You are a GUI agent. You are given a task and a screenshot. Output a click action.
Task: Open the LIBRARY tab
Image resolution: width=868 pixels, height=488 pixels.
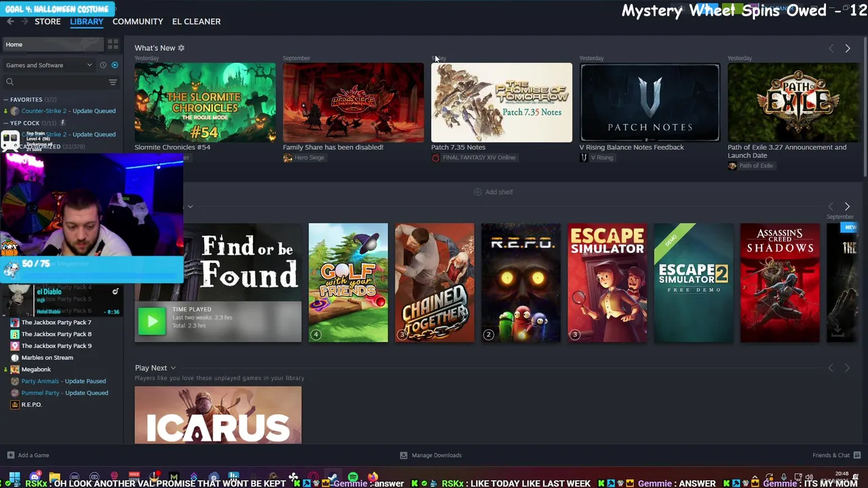[87, 22]
